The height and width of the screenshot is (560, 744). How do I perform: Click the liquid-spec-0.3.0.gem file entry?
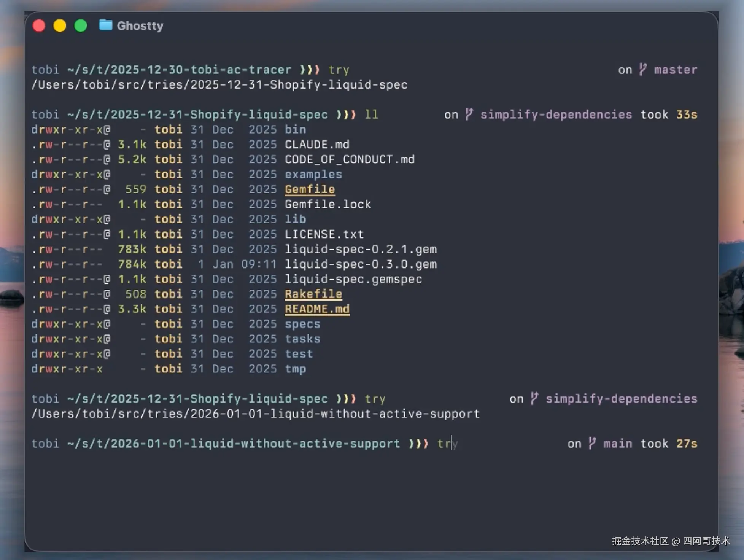(361, 264)
